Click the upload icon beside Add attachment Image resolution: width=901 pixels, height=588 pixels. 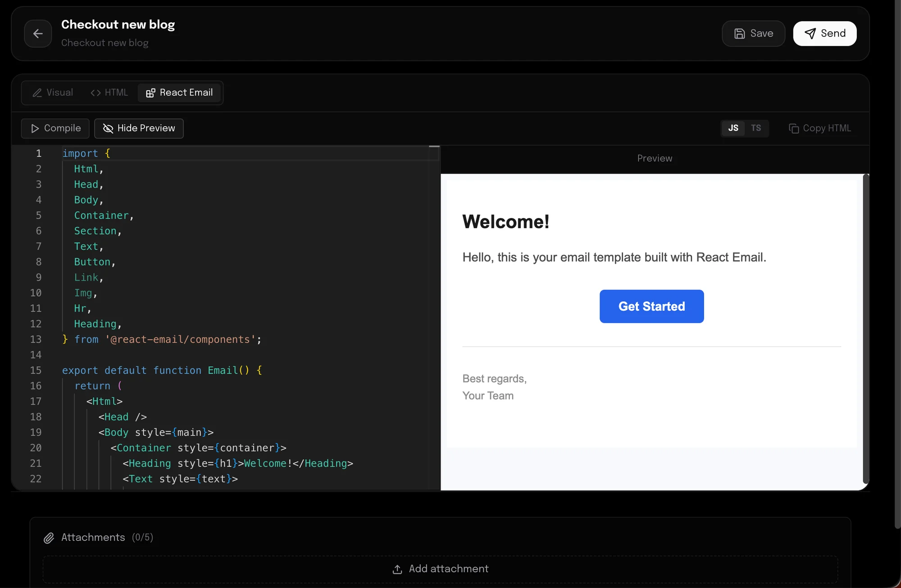click(397, 569)
